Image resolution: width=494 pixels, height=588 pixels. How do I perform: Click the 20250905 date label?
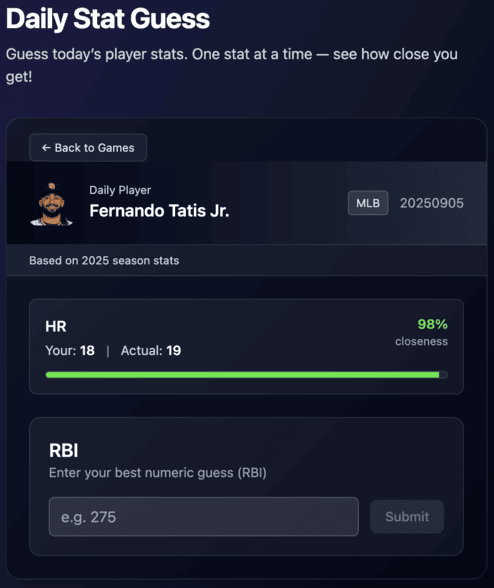click(x=432, y=203)
